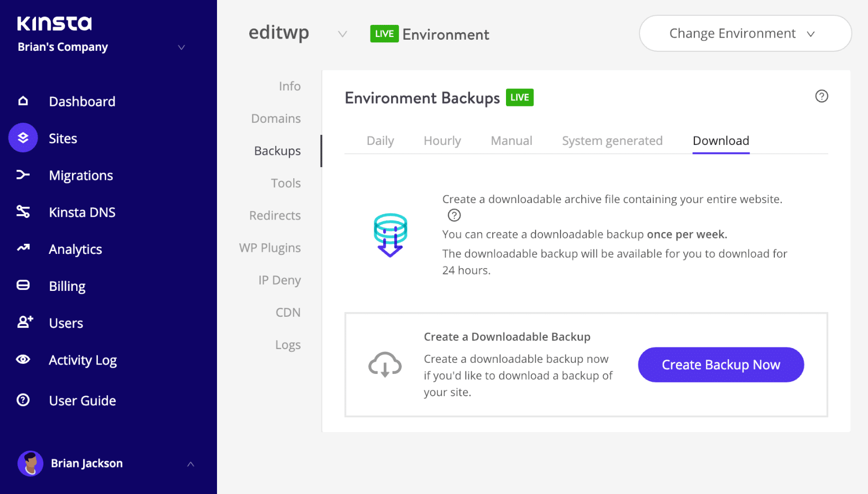Image resolution: width=868 pixels, height=494 pixels.
Task: Open the User Guide link
Action: click(x=82, y=400)
